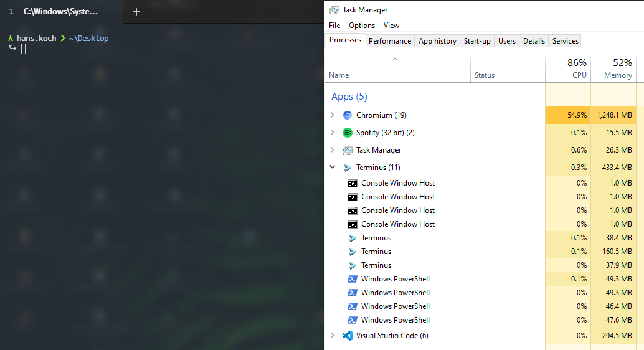Image resolution: width=644 pixels, height=350 pixels.
Task: Switch to the Details tab
Action: coord(534,41)
